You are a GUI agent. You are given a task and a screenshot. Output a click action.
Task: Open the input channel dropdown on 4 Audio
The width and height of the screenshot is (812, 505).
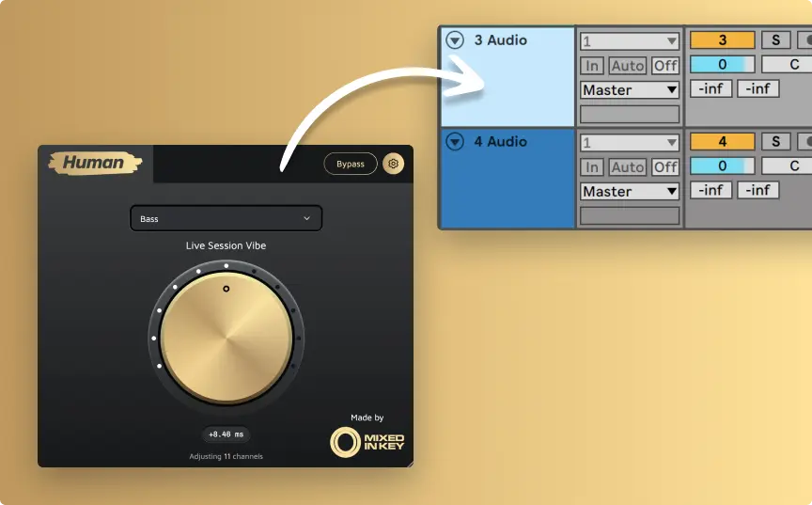[x=630, y=143]
